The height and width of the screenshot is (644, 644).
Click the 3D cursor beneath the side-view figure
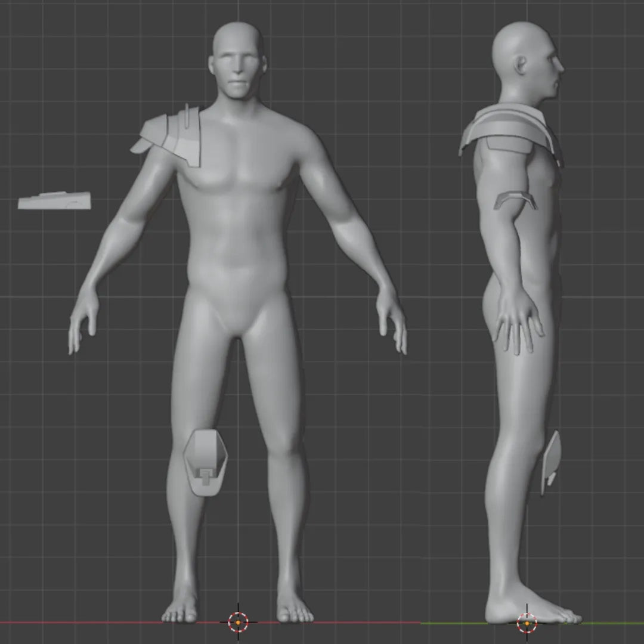527,622
